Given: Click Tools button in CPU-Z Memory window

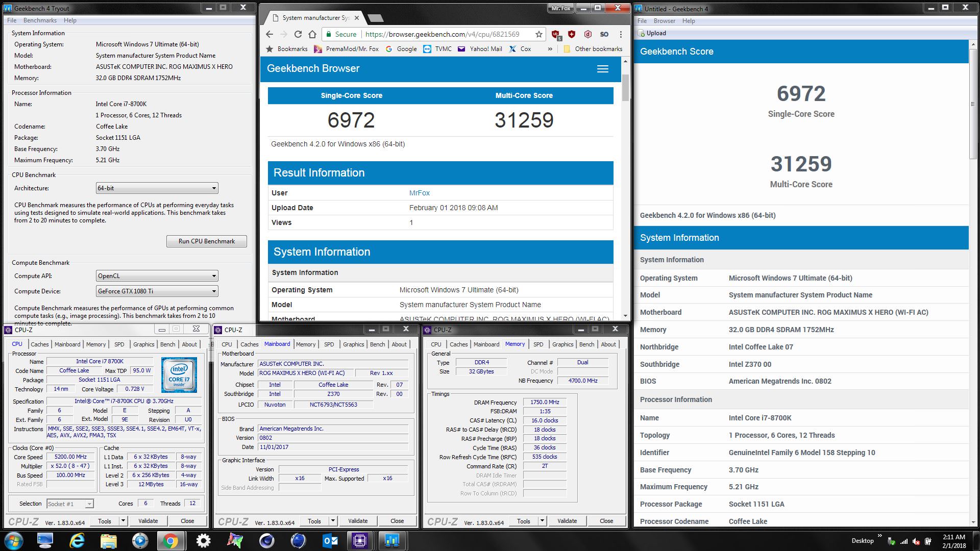Looking at the screenshot, I should tap(524, 521).
